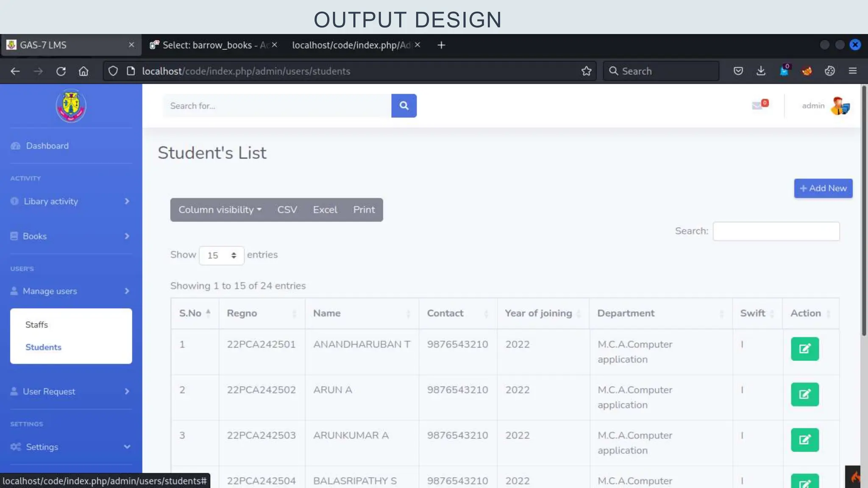
Task: Sort table by Name column
Action: click(x=362, y=313)
